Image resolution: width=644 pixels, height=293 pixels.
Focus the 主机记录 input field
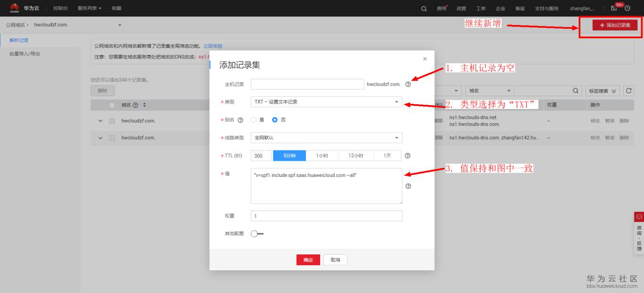[x=307, y=84]
